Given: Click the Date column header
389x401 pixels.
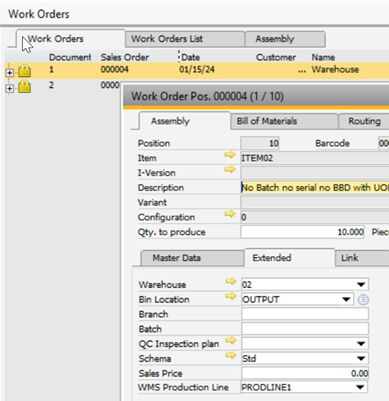Looking at the screenshot, I should pyautogui.click(x=190, y=57).
